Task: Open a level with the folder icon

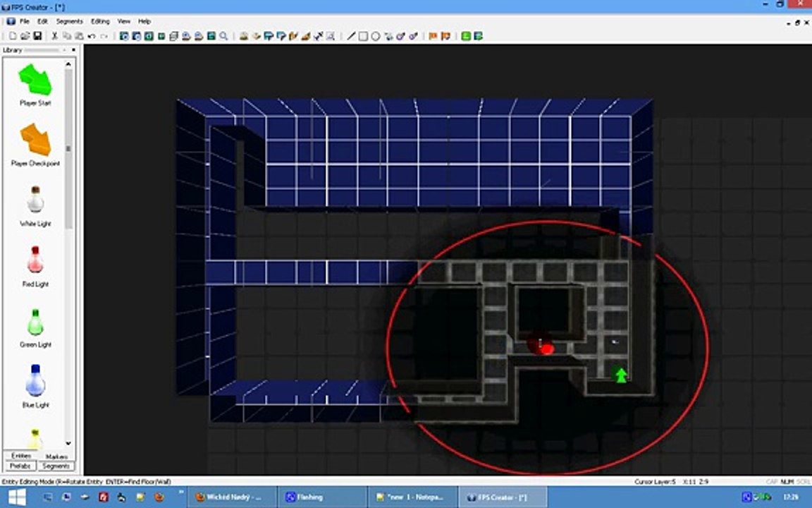Action: (x=25, y=36)
